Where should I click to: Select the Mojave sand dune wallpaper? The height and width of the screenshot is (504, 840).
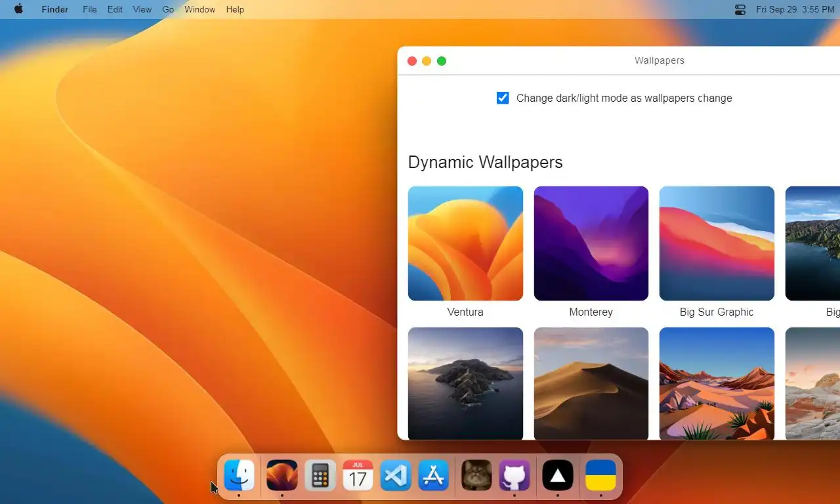tap(591, 383)
